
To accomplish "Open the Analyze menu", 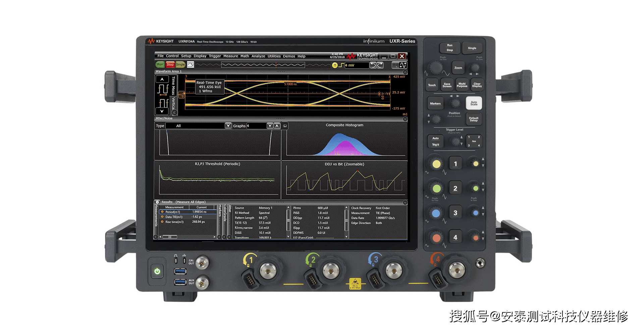I will coord(258,56).
